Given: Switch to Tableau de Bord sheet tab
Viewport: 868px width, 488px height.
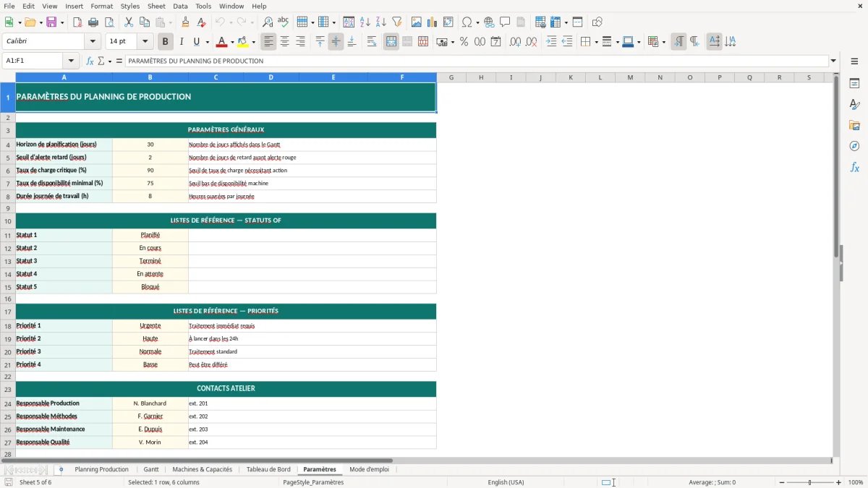Looking at the screenshot, I should point(268,469).
